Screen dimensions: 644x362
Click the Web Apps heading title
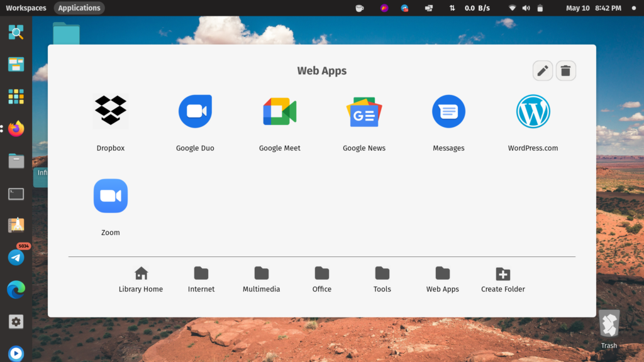tap(322, 70)
